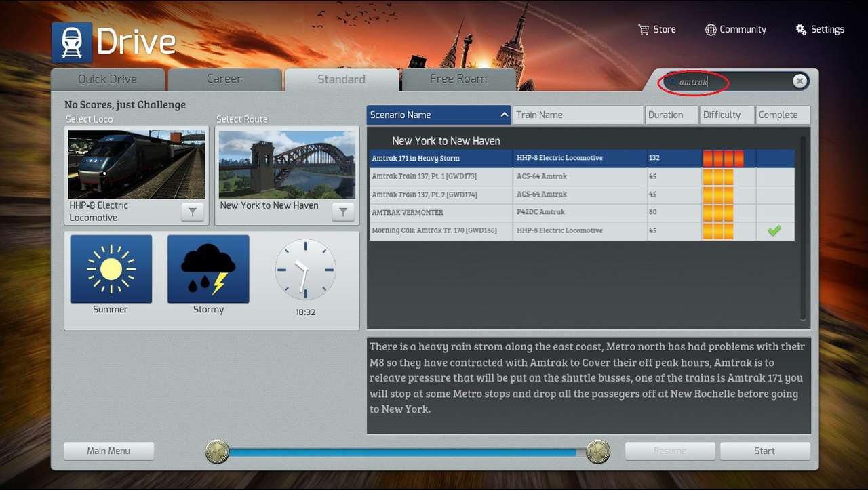Click the search magnifier icon
Viewport: 868px width, 490px height.
(x=672, y=82)
